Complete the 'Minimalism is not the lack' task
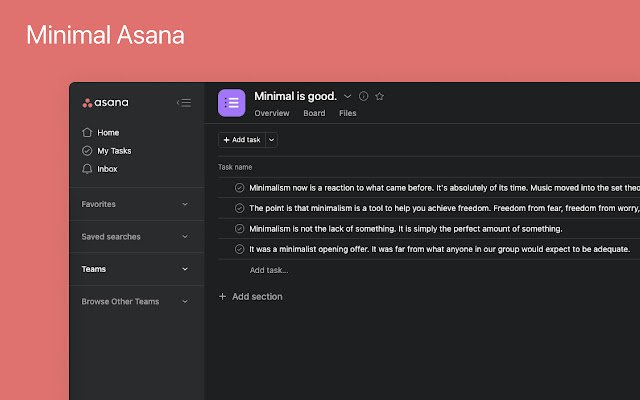 coord(240,229)
